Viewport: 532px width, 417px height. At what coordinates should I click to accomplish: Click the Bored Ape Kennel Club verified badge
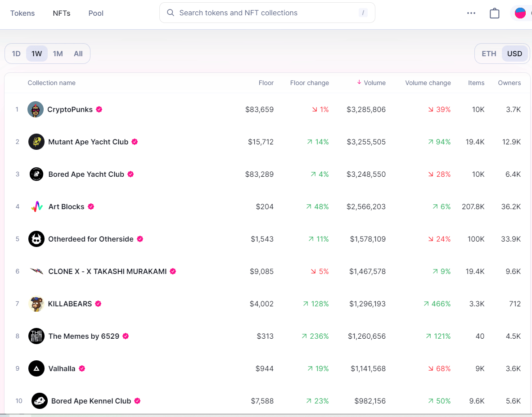click(x=137, y=401)
